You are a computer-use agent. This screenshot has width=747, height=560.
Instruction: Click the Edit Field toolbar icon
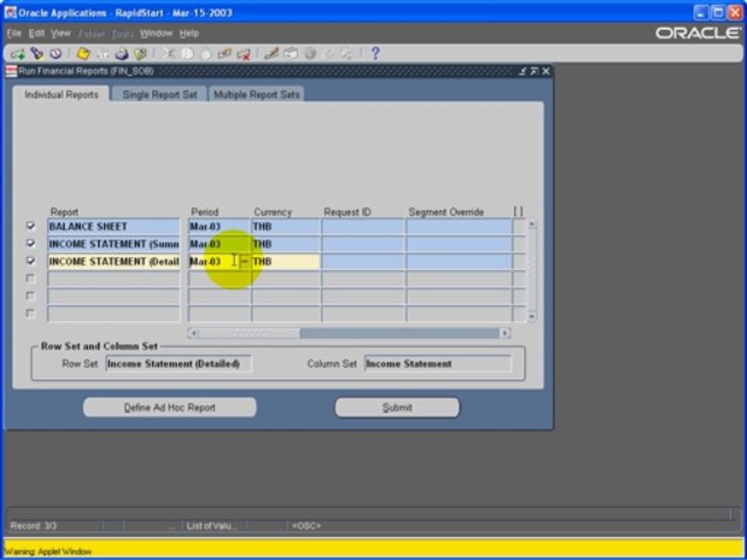(272, 54)
